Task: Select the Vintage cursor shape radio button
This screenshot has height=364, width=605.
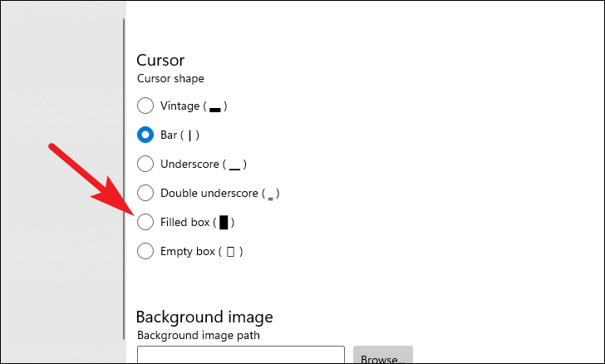Action: pyautogui.click(x=145, y=106)
